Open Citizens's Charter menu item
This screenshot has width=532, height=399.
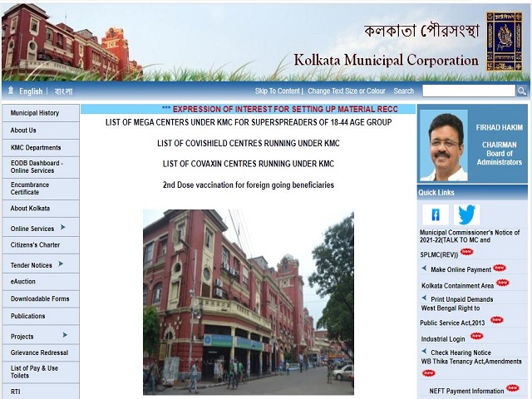(41, 245)
